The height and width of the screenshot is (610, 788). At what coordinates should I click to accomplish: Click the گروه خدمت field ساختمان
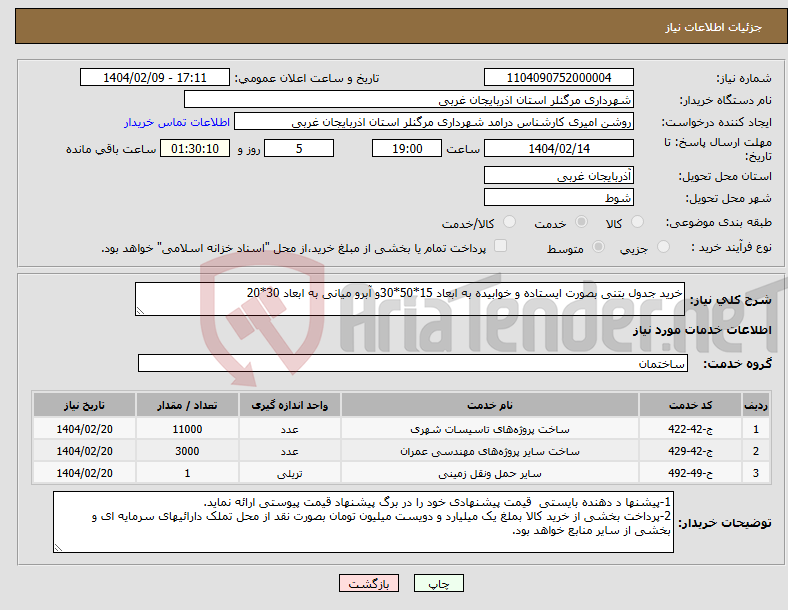pyautogui.click(x=413, y=363)
